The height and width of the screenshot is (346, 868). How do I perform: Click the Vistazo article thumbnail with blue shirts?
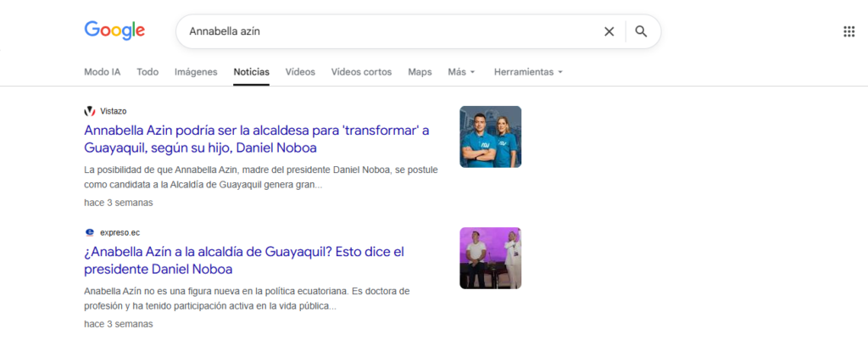point(490,137)
